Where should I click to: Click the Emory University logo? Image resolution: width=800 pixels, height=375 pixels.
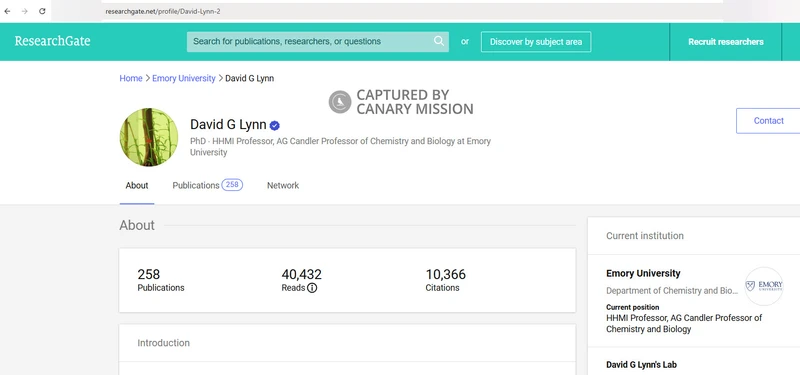coord(764,286)
